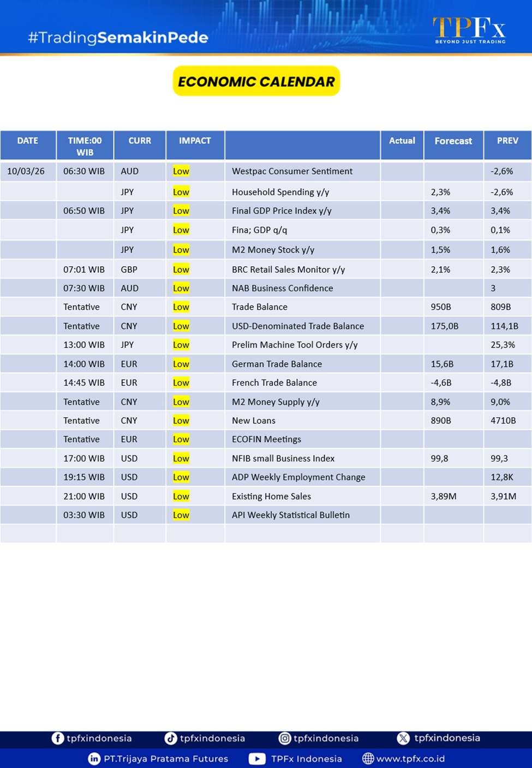532x768 pixels.
Task: Select the Forecast column header
Action: tap(453, 141)
